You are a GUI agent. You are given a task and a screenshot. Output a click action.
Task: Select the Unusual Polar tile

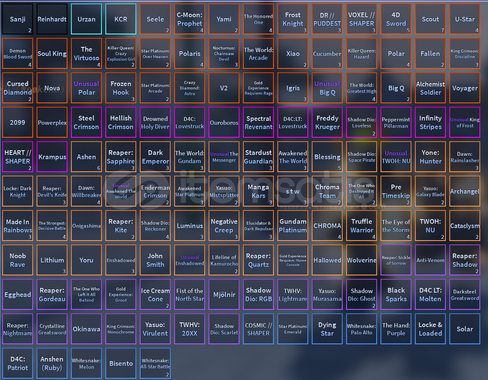point(86,88)
